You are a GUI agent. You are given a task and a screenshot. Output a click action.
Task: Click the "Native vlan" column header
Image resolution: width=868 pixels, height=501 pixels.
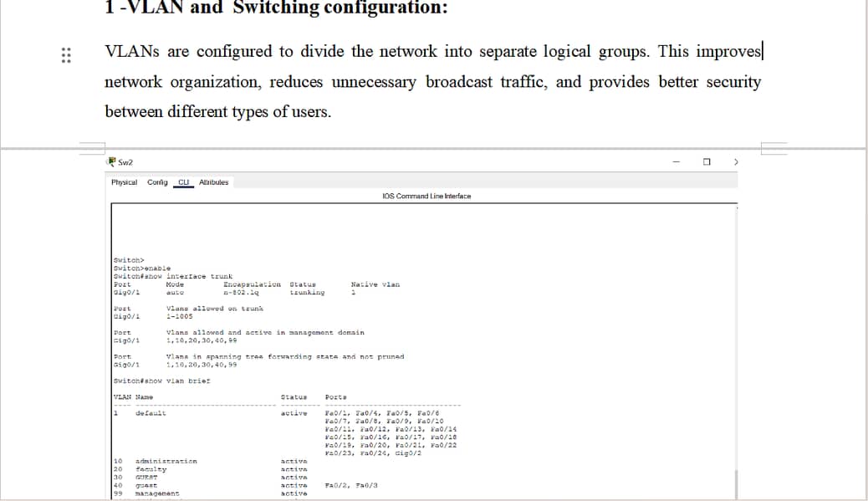pyautogui.click(x=375, y=284)
